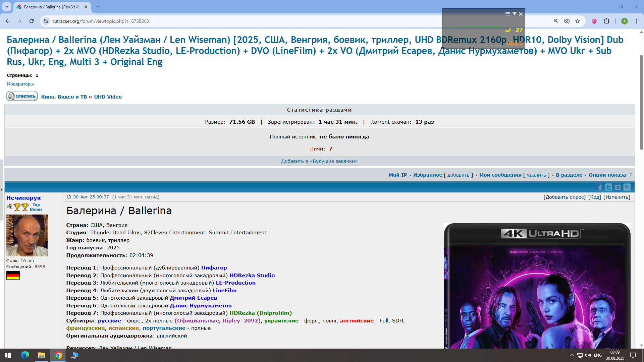Click the 71.56 GB size value
This screenshot has height=362, width=644.
pyautogui.click(x=242, y=122)
